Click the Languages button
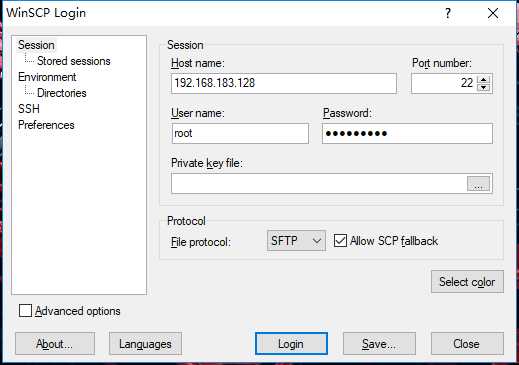519x365 pixels. click(145, 344)
